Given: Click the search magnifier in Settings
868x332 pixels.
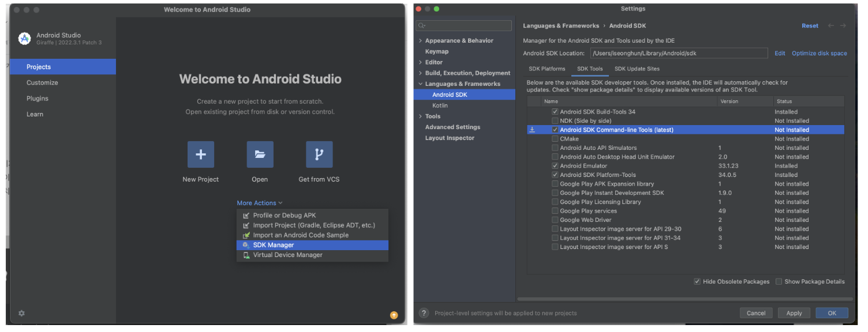Looking at the screenshot, I should pyautogui.click(x=421, y=26).
